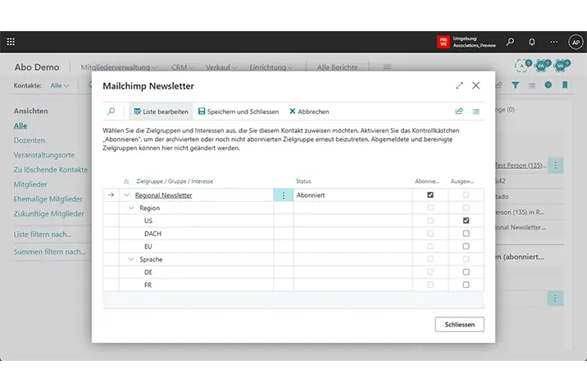The image size is (587, 392).
Task: Open the Regional Newsletter link
Action: click(164, 195)
